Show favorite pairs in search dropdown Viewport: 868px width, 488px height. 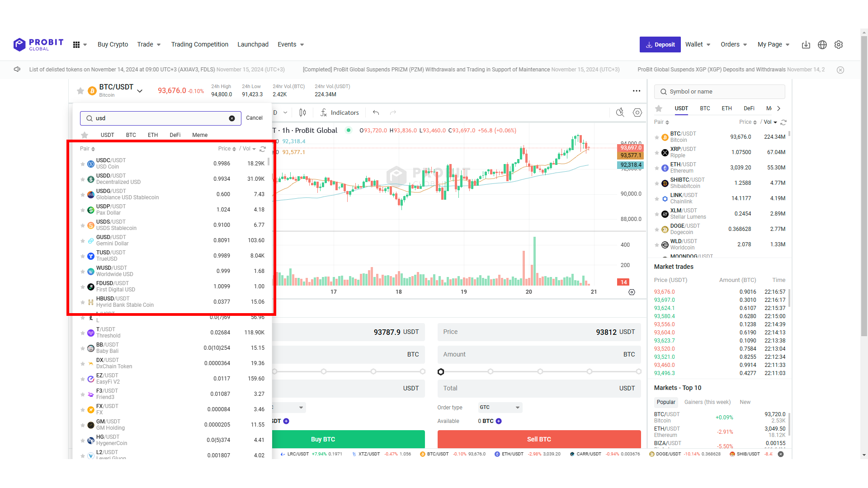[x=85, y=135]
